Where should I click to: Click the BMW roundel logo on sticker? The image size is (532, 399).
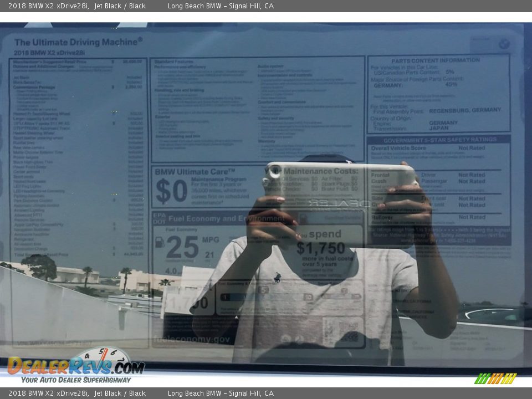(503, 44)
